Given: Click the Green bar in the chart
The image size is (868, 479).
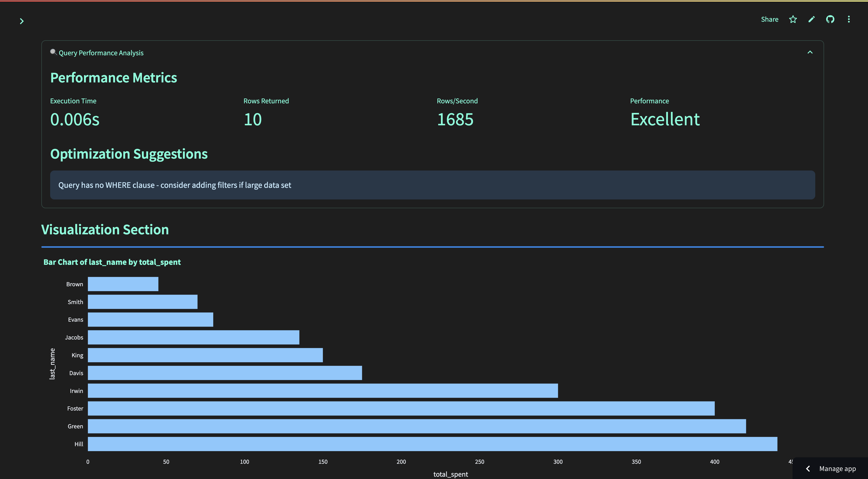Looking at the screenshot, I should [x=416, y=426].
